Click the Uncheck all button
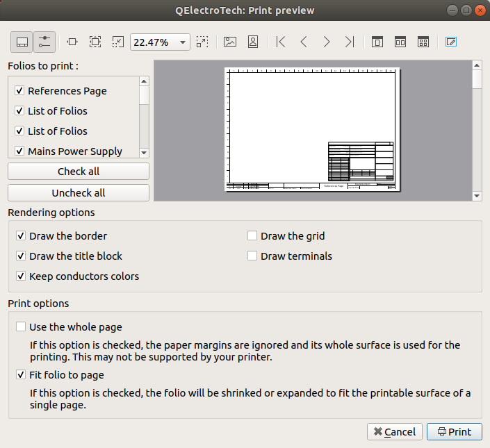This screenshot has width=490, height=448. (79, 193)
